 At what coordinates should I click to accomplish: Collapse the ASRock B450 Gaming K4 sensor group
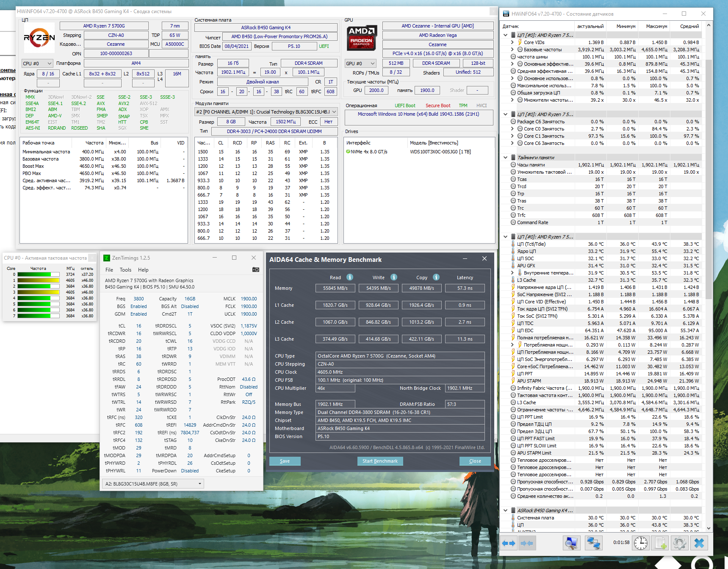click(505, 511)
